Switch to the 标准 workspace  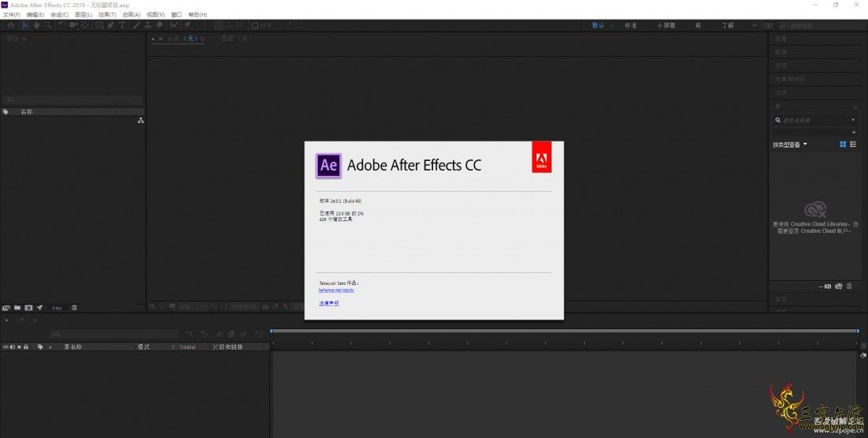(631, 25)
